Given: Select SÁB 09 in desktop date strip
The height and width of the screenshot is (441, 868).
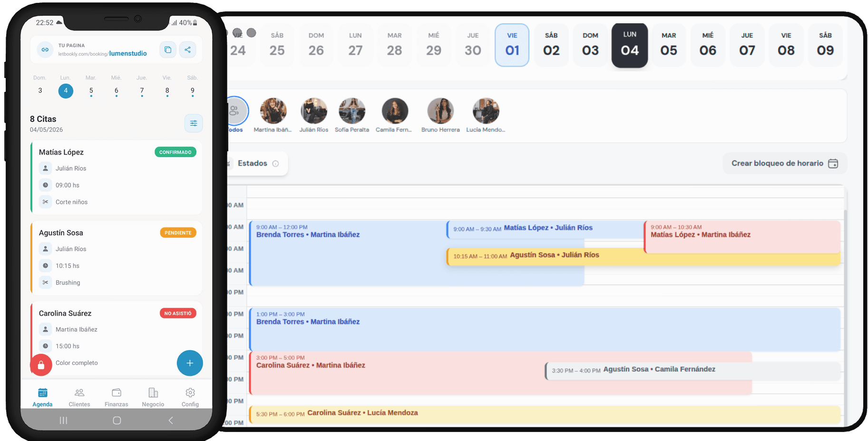Looking at the screenshot, I should (825, 45).
